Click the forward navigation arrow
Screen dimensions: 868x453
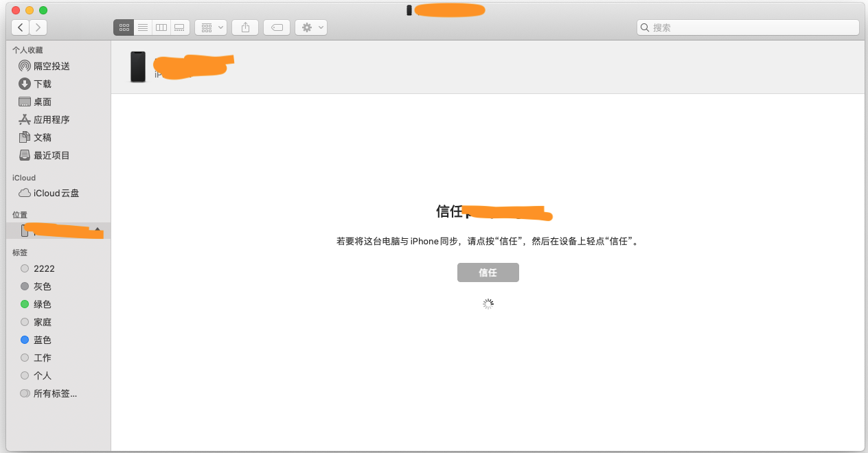coord(38,27)
